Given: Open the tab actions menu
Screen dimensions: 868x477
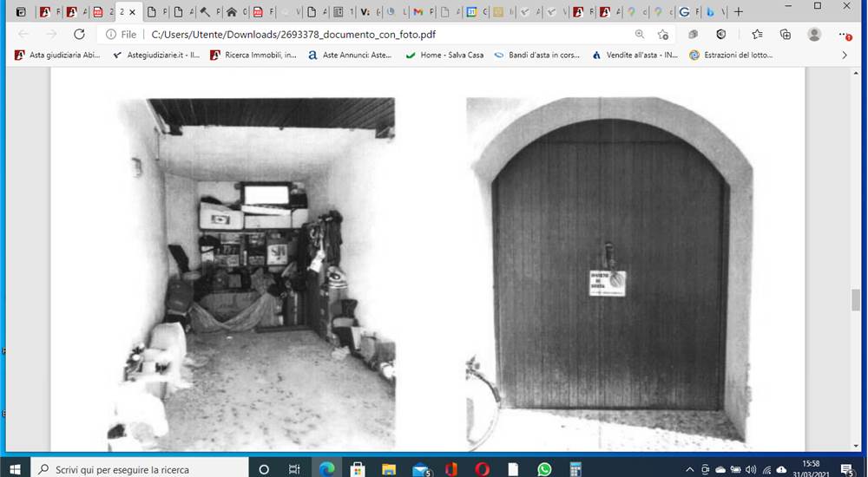Looking at the screenshot, I should pyautogui.click(x=21, y=11).
